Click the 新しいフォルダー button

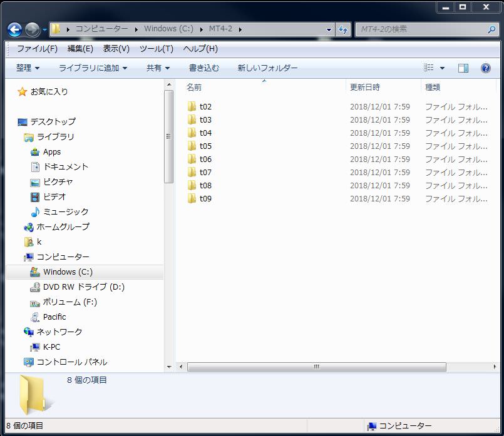267,68
